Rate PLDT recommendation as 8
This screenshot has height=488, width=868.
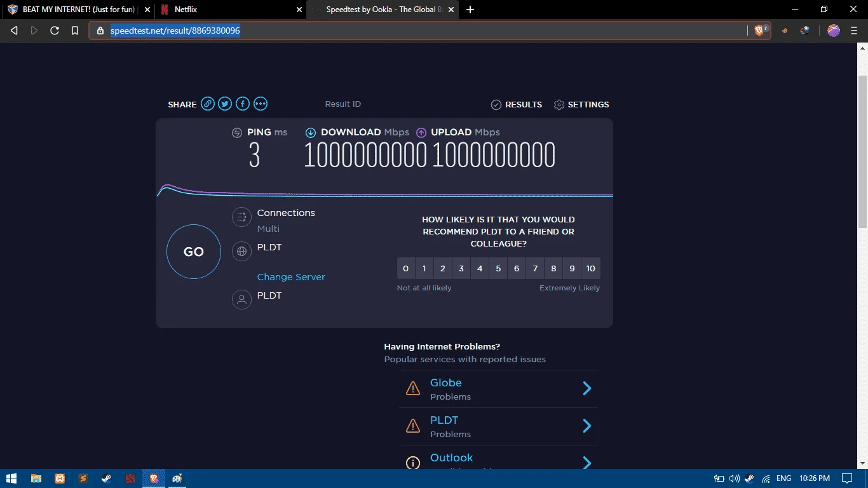(x=553, y=269)
